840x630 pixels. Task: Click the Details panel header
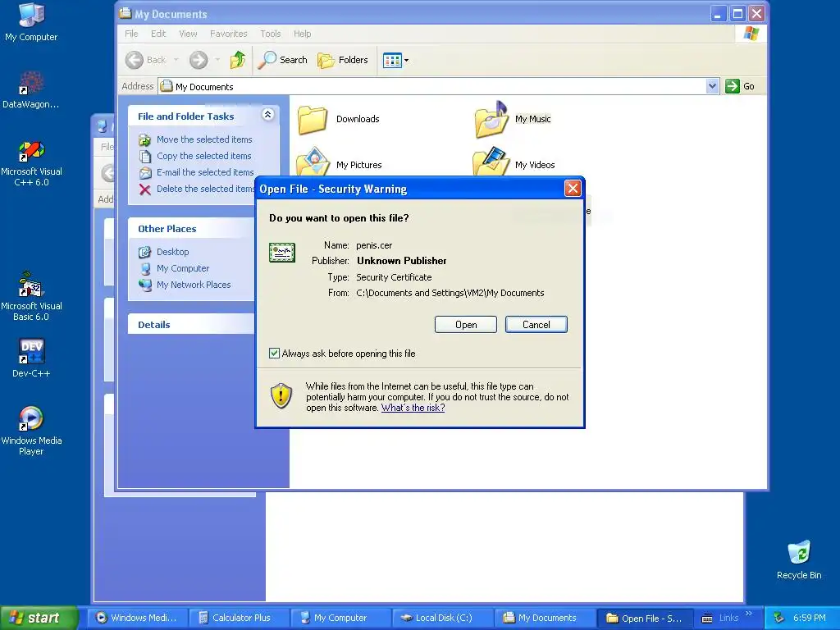(191, 324)
